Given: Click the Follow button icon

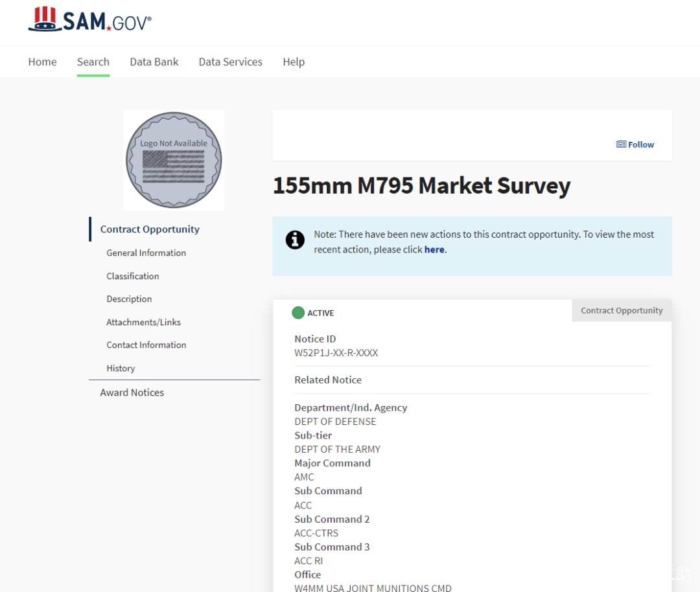Looking at the screenshot, I should click(x=621, y=144).
